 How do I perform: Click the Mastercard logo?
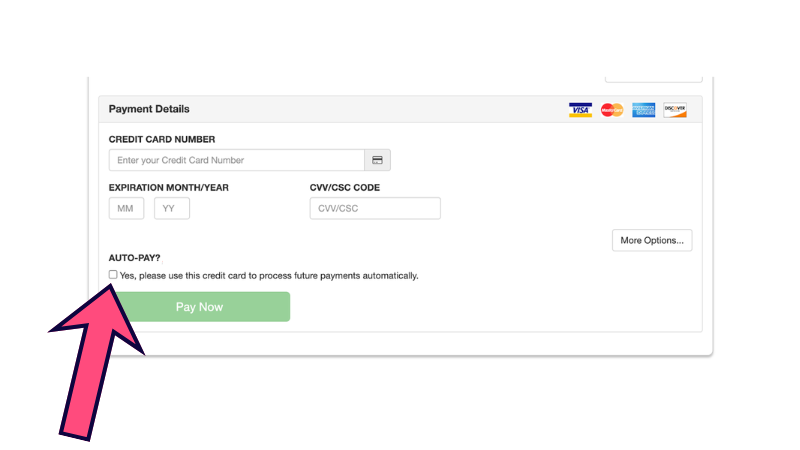pos(612,110)
